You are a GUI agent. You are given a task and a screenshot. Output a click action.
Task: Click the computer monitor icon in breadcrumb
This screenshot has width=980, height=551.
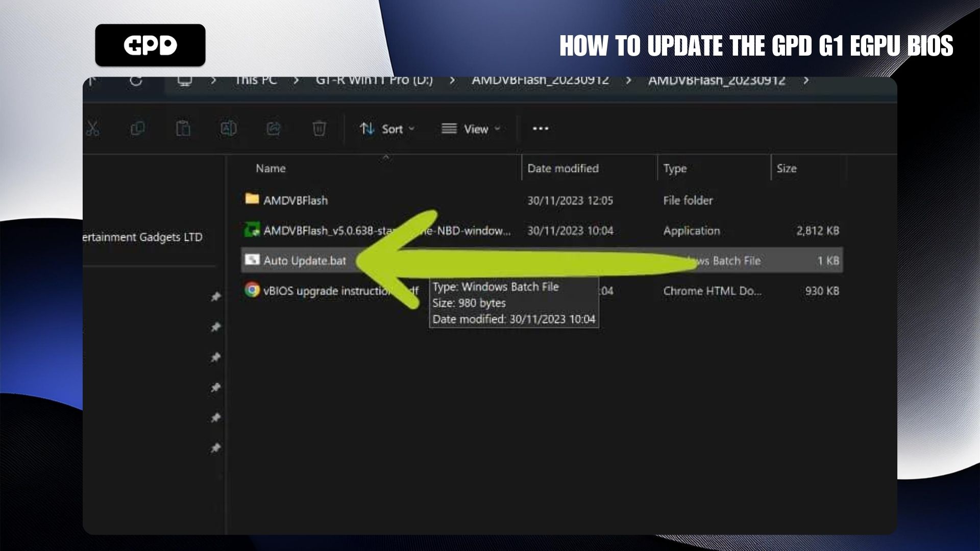coord(184,81)
